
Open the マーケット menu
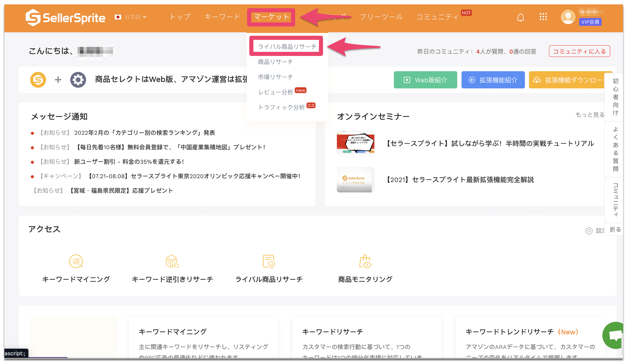(x=271, y=17)
